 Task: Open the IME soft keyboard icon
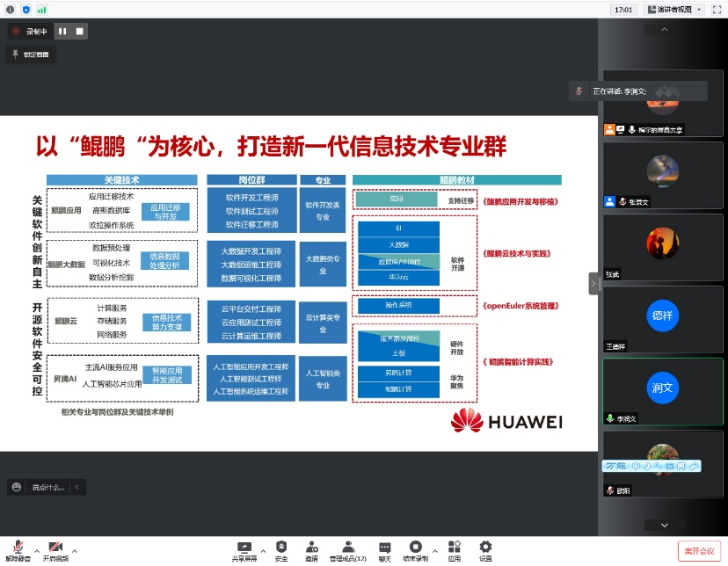tap(669, 466)
